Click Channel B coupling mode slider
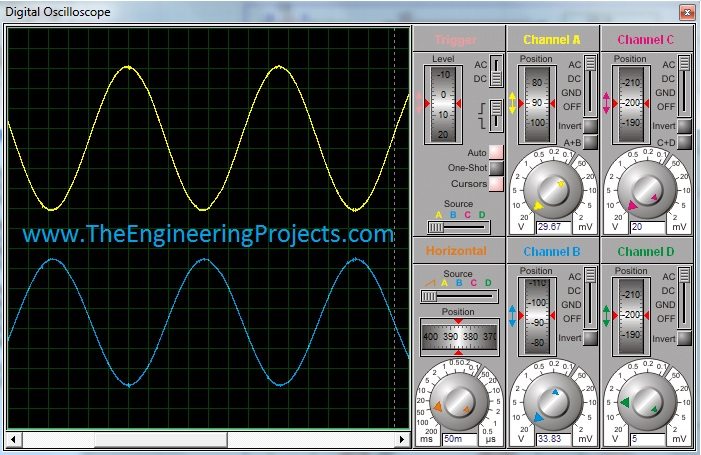 [591, 297]
